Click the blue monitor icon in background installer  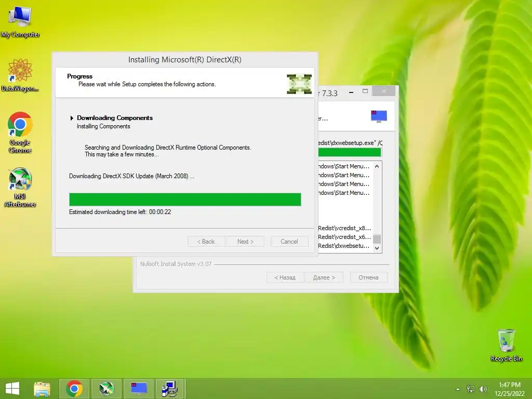click(x=379, y=116)
